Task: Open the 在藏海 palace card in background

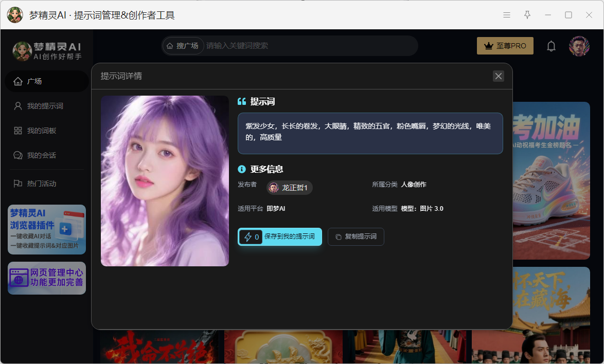Action: pyautogui.click(x=551, y=315)
